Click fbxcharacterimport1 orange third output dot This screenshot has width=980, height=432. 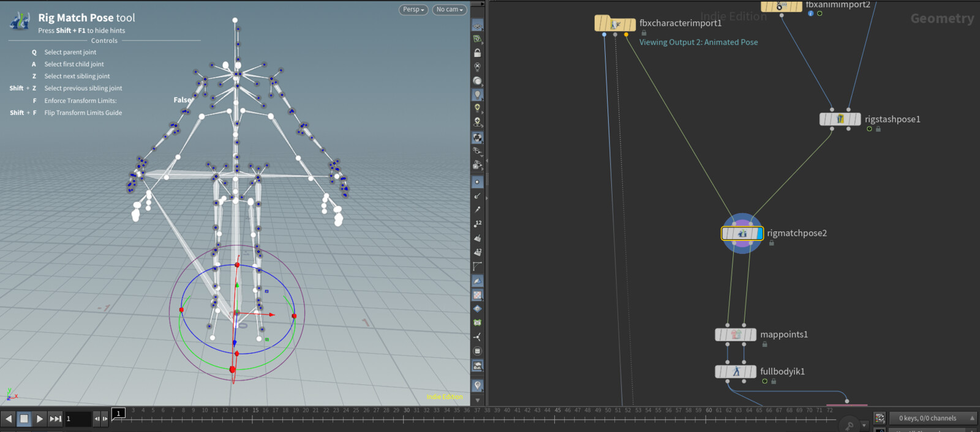(626, 35)
